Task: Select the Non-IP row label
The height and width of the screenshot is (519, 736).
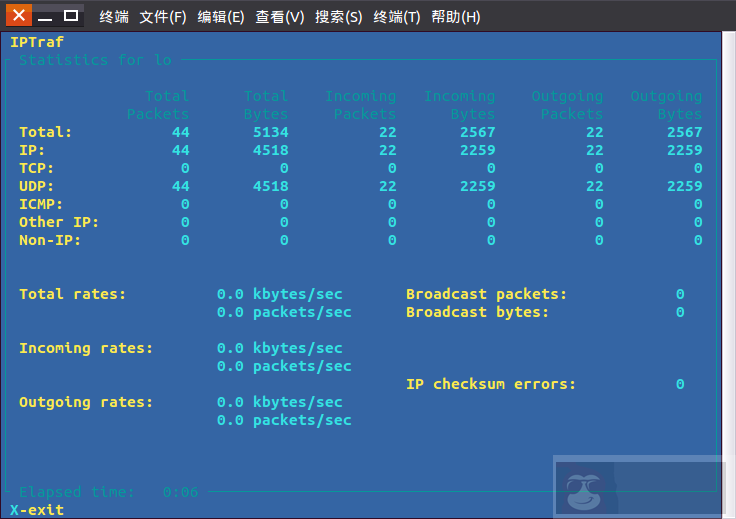Action: pos(50,240)
